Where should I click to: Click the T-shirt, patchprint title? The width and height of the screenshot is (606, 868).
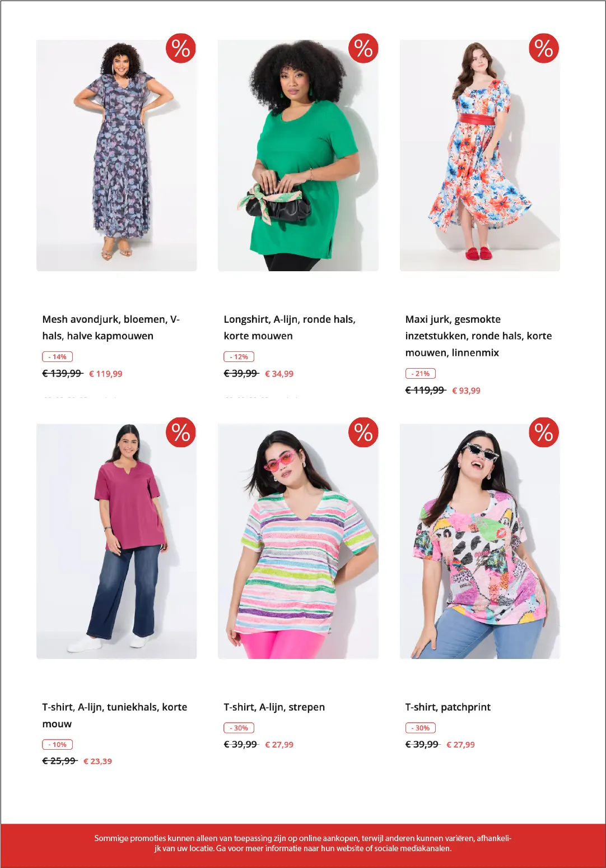coord(447,707)
